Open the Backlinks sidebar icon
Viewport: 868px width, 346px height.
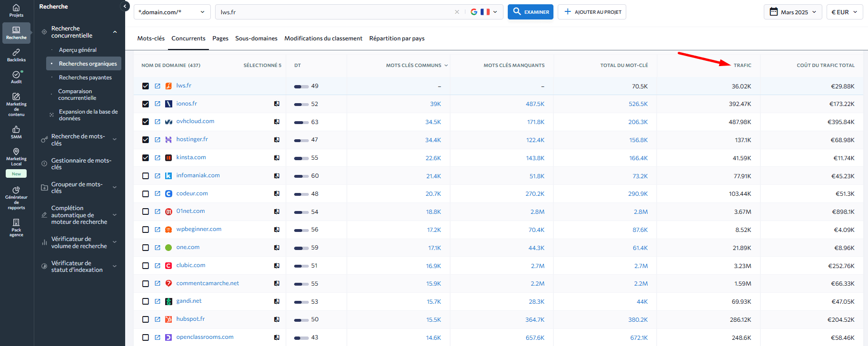click(16, 55)
